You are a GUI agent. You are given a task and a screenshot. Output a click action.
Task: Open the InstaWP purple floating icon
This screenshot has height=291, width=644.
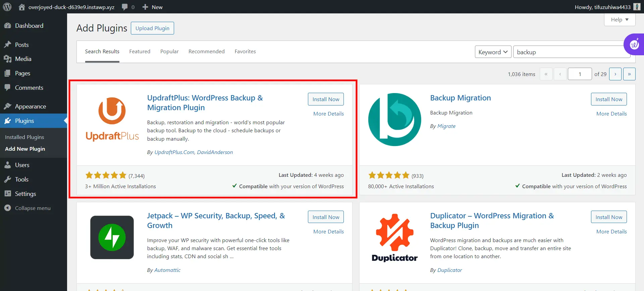[634, 44]
